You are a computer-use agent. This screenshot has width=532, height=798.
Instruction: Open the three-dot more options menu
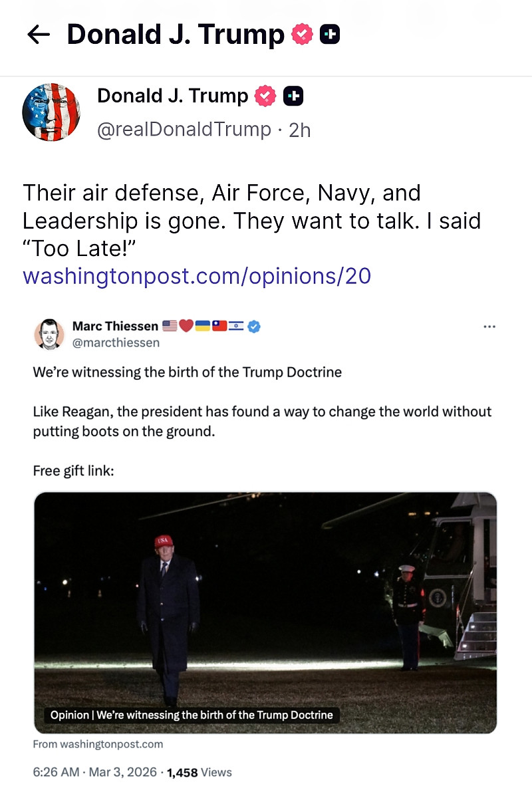click(489, 327)
